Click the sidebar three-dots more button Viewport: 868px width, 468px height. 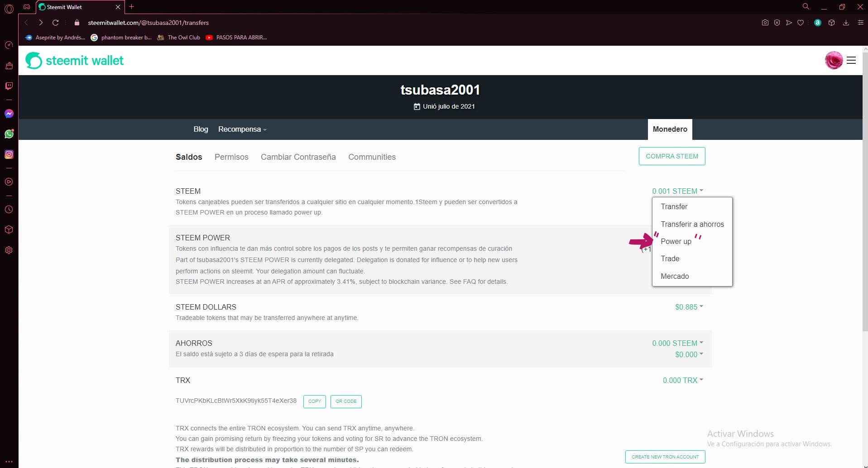pyautogui.click(x=9, y=462)
